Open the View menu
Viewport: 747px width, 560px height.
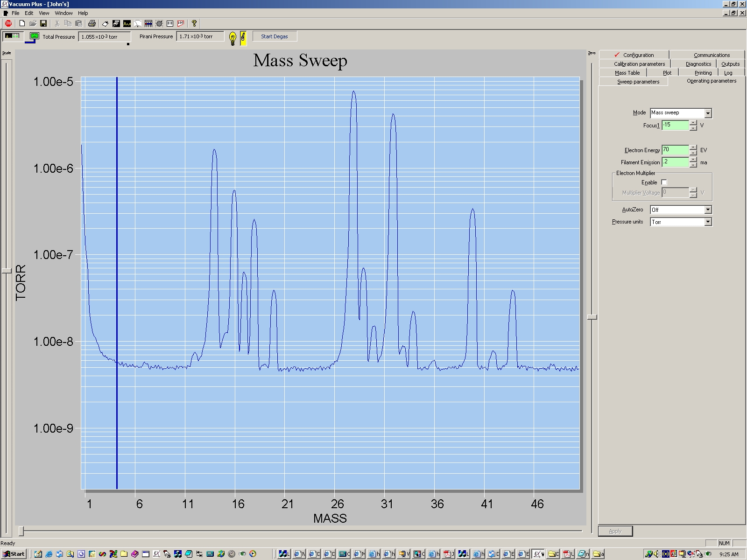44,13
